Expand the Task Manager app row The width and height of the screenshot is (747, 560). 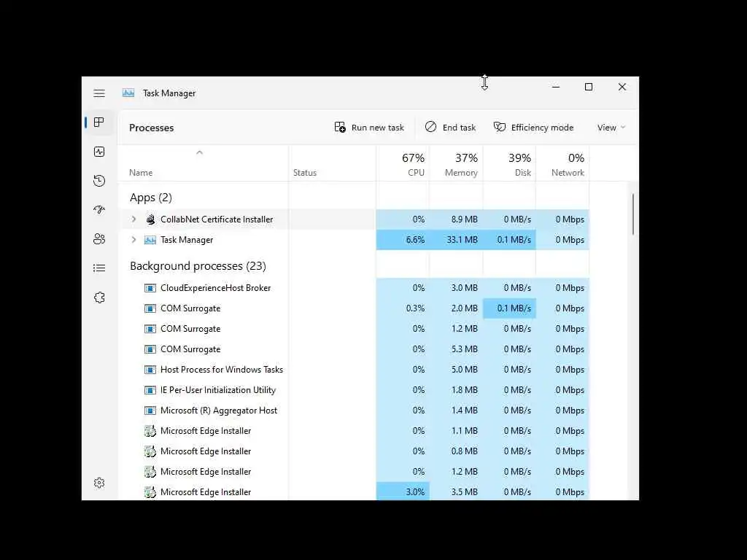(134, 239)
